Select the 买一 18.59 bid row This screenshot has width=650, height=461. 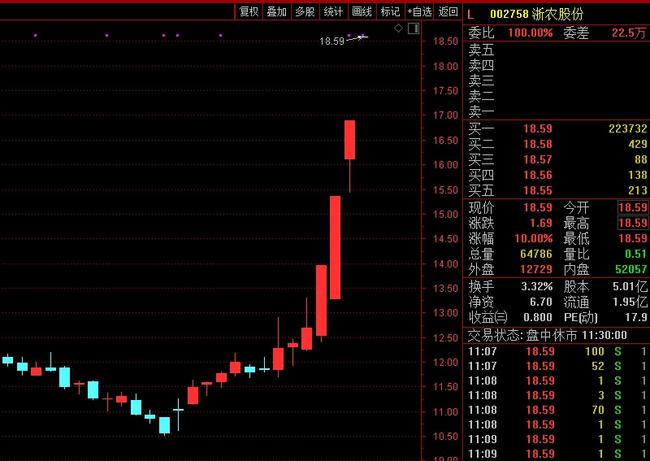pos(557,129)
